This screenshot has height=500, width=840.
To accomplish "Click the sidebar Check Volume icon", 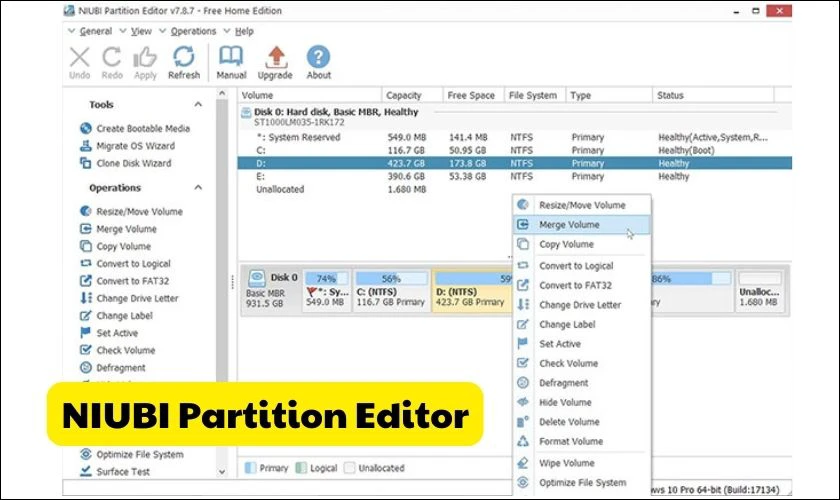I will pos(86,350).
